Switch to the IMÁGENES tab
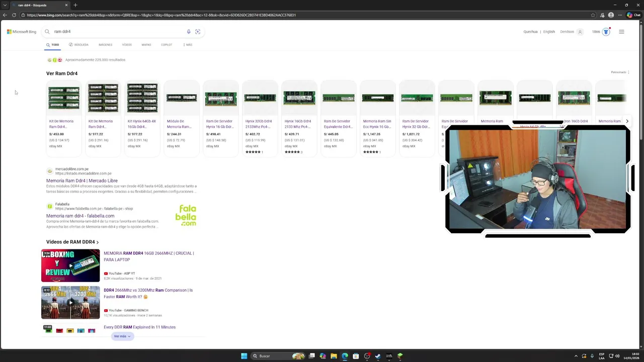Image resolution: width=644 pixels, height=362 pixels. click(106, 45)
